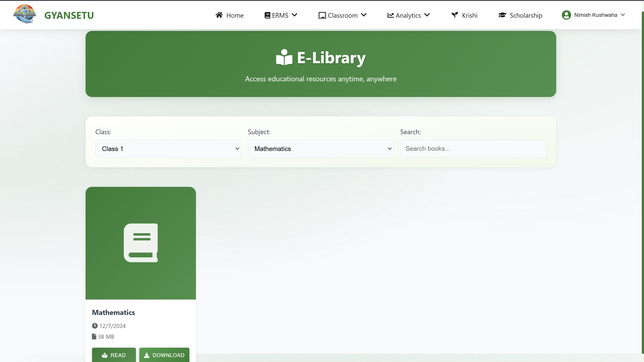Open the Mathematics book cover thumbnail
Screen dimensions: 644x362
pyautogui.click(x=140, y=243)
